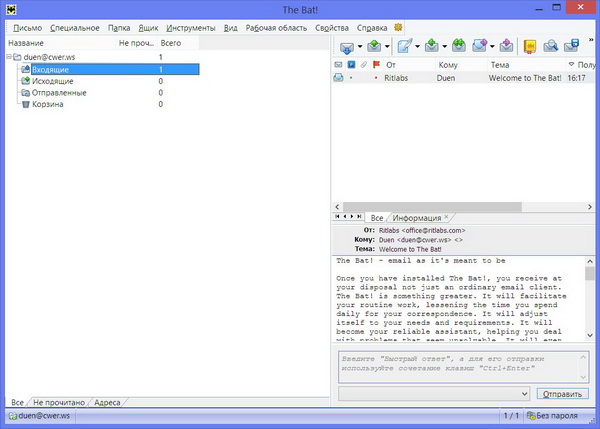Open the quick reply template combo box
The height and width of the screenshot is (429, 600).
click(x=432, y=393)
